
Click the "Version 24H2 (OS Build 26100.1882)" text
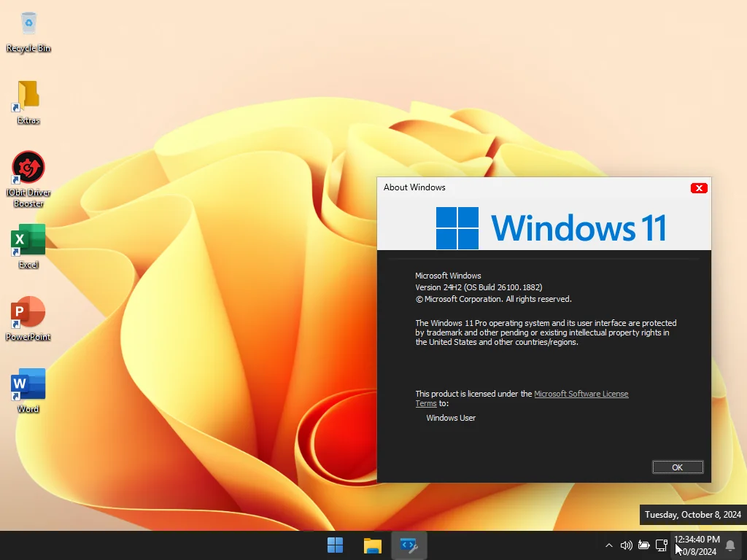479,287
